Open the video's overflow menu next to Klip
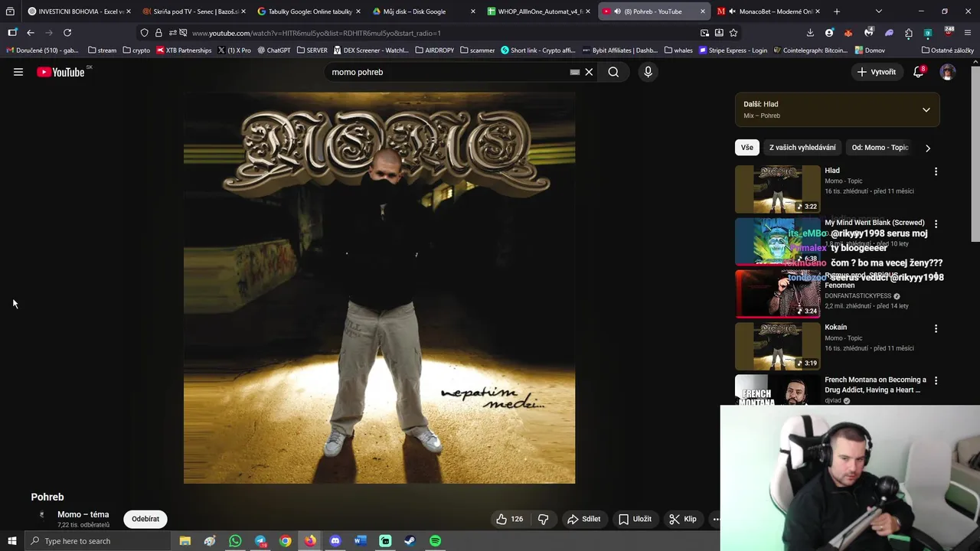Screen dimensions: 980x551 [x=717, y=519]
